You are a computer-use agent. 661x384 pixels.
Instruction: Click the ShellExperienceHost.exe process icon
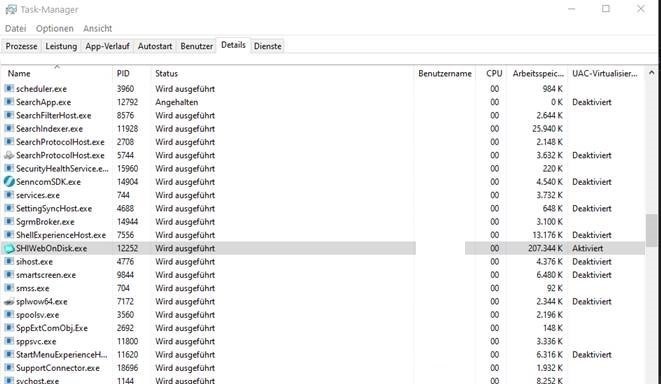click(x=9, y=235)
